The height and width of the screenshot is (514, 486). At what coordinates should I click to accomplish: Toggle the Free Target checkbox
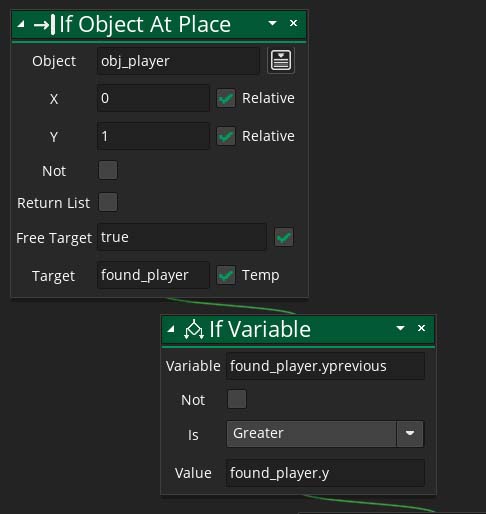(284, 237)
